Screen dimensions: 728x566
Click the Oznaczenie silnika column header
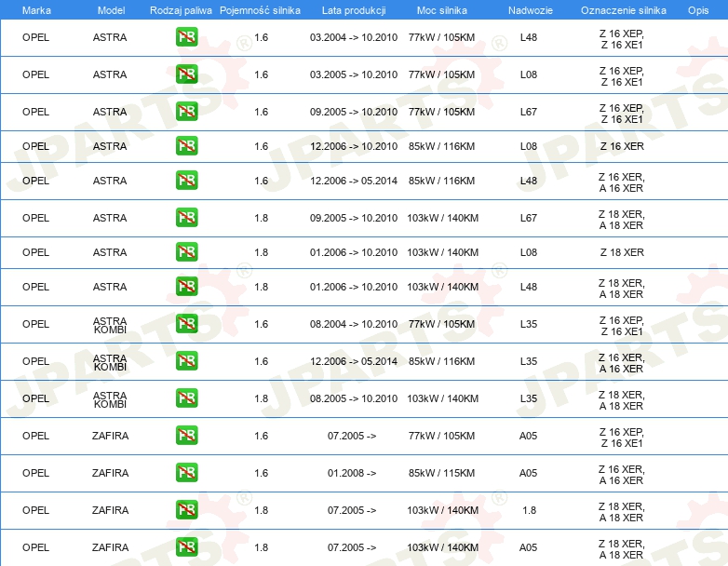[x=623, y=9]
